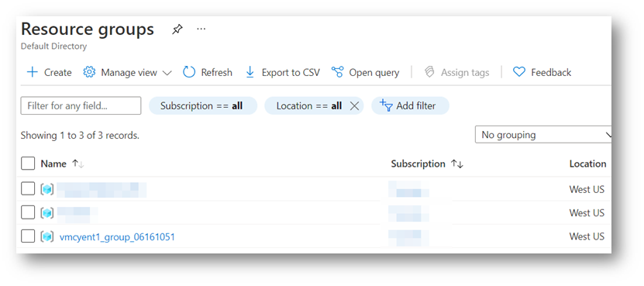Click the Assign tags icon
Screen dimensions: 644x286
pyautogui.click(x=429, y=72)
